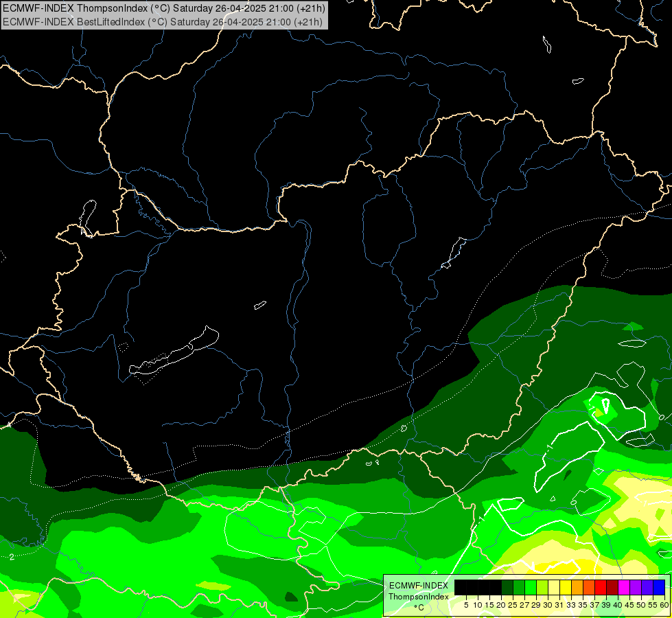Select the medium green 25–27 legend swatch
Viewport: 672px width, 618px height.
[518, 587]
